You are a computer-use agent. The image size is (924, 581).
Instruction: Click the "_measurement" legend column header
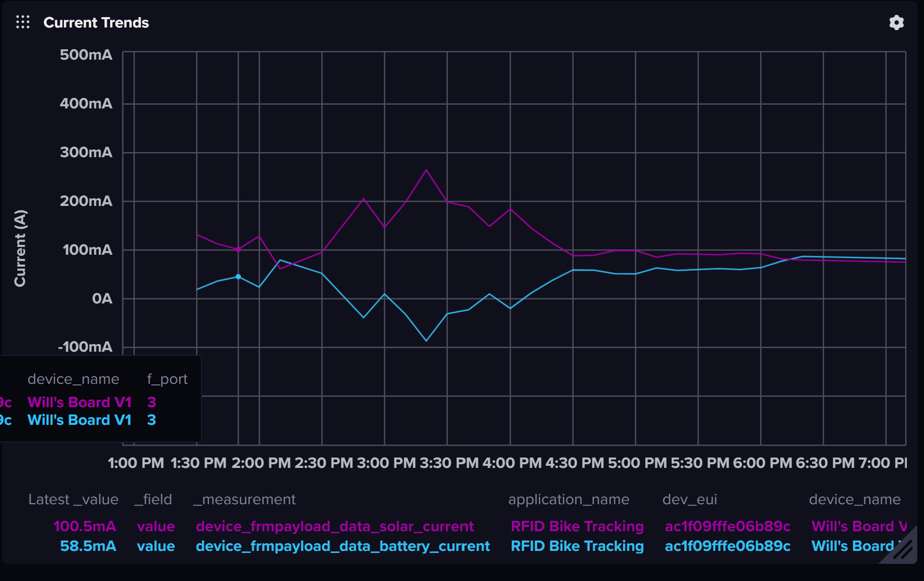click(244, 499)
